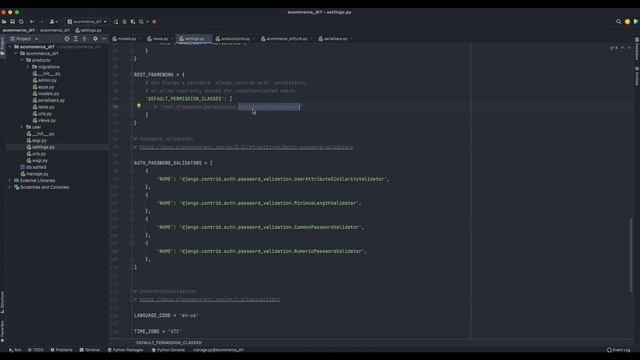The image size is (640, 360).
Task: Open the Python Console tool window
Action: tap(168, 350)
